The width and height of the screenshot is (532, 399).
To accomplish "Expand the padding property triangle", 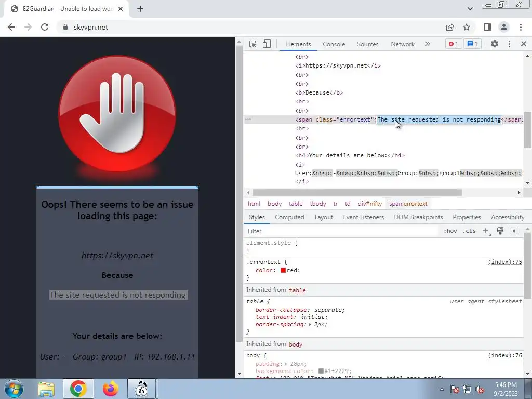I will [x=286, y=364].
